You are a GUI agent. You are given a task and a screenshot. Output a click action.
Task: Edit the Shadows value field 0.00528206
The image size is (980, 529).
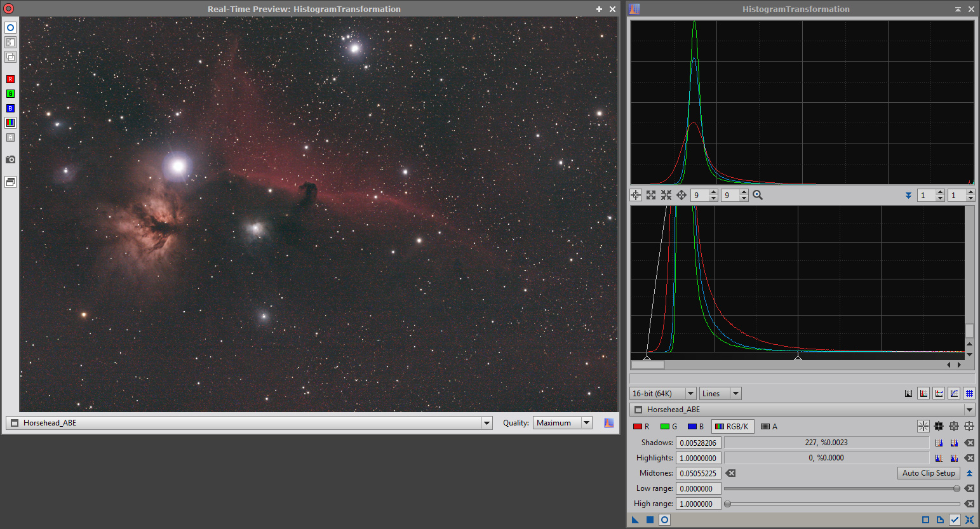pyautogui.click(x=699, y=443)
